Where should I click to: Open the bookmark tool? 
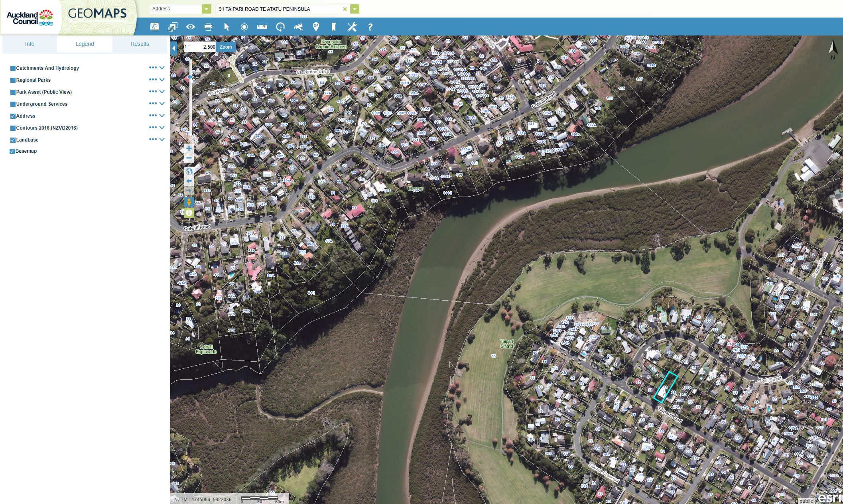click(x=334, y=27)
